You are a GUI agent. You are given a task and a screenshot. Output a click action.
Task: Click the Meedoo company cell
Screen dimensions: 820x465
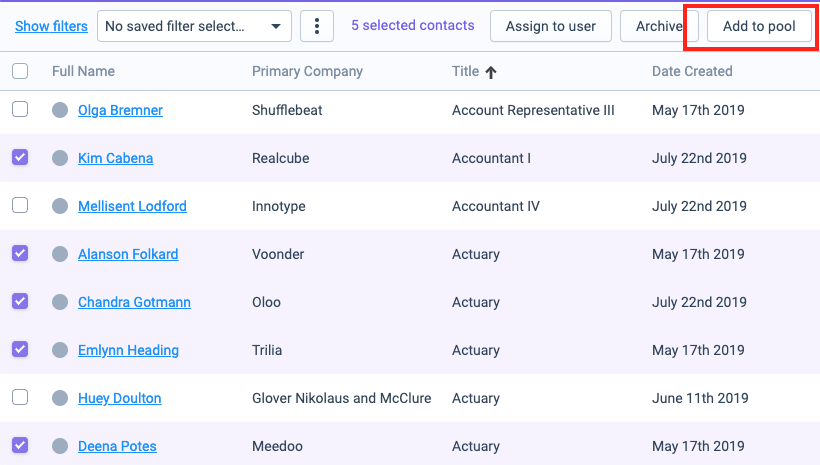pos(277,446)
